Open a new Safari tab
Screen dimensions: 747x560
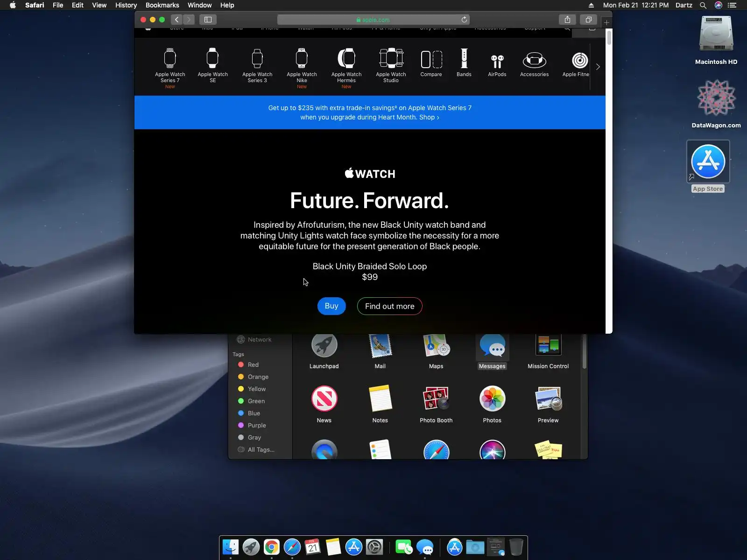[606, 22]
